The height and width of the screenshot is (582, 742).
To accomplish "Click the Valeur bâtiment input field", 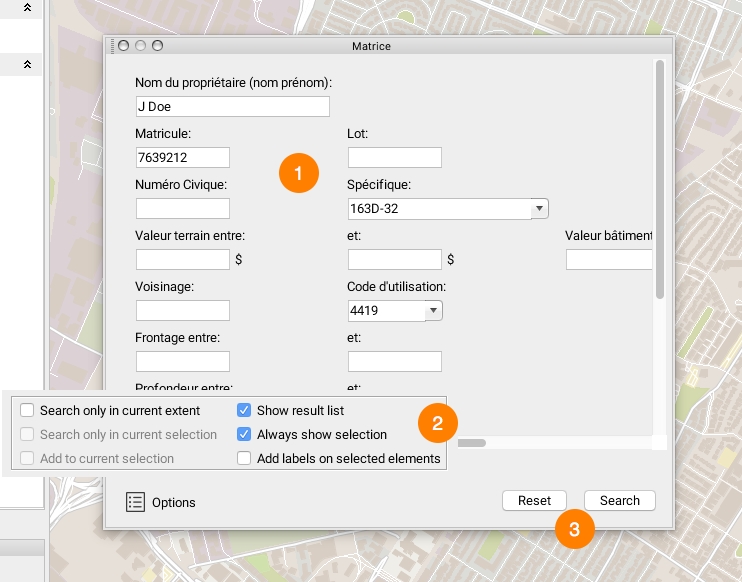I will [608, 260].
